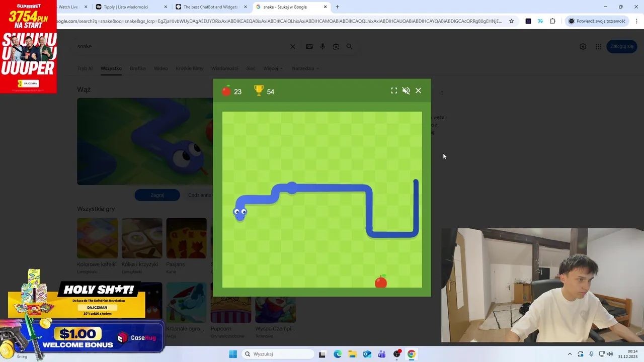Image resolution: width=644 pixels, height=362 pixels.
Task: Open Microsoft Teams from the taskbar
Action: point(382,354)
